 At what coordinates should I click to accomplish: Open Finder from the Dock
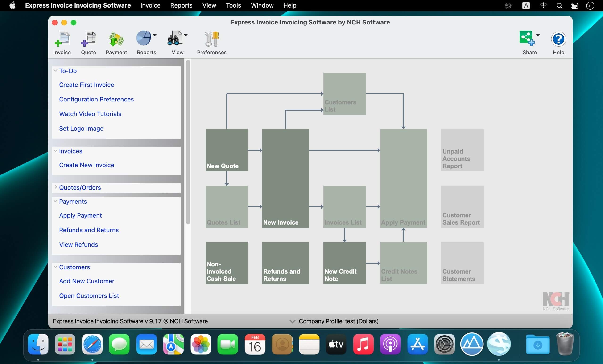[38, 344]
